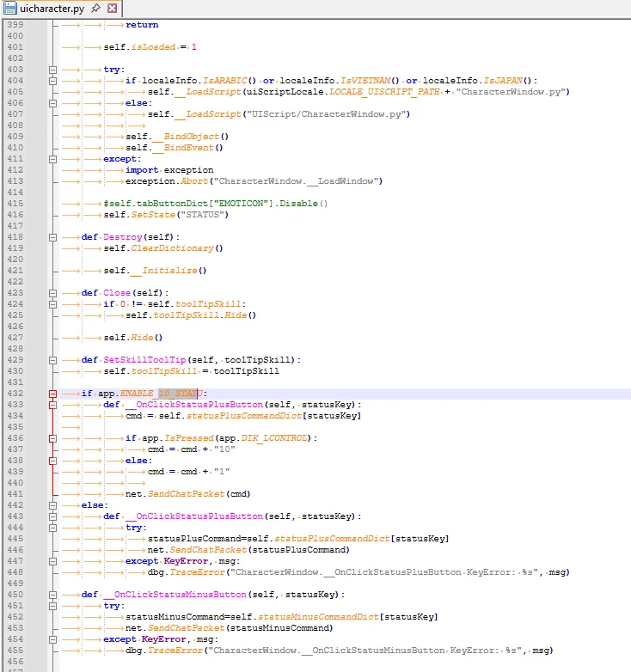Close the uicharacter.py tab
This screenshot has width=631, height=672.
[112, 9]
